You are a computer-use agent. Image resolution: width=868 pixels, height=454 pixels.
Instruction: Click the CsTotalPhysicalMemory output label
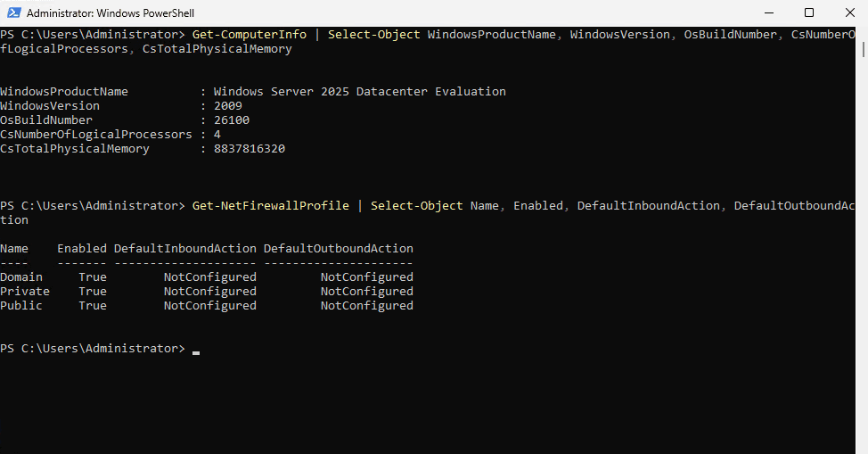pyautogui.click(x=75, y=149)
